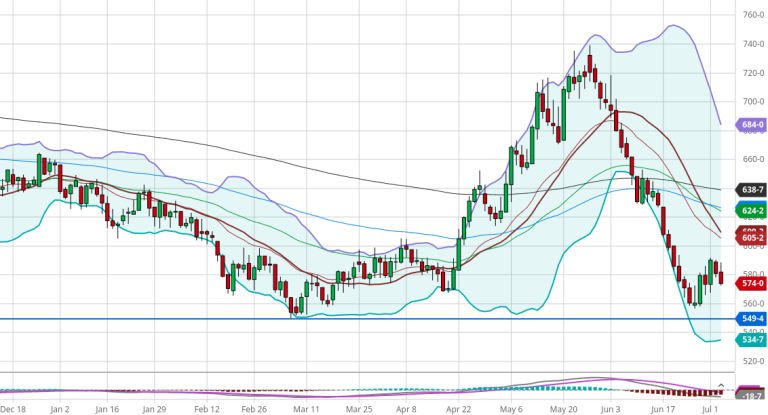The image size is (768, 415).
Task: Click the 520-0 price scale label
Action: (x=753, y=361)
